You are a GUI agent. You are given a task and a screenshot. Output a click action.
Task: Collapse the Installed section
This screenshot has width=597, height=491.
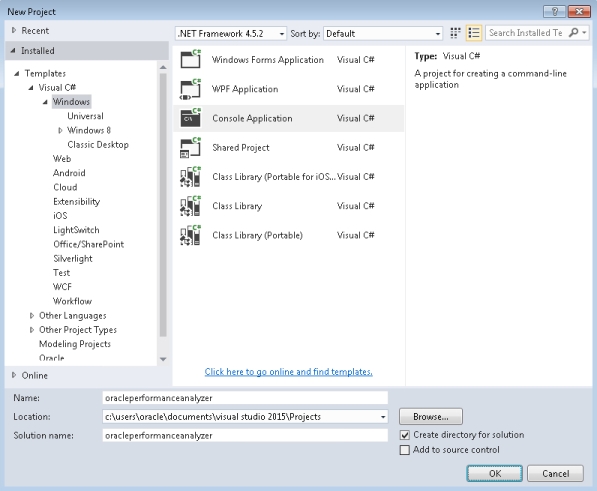(13, 50)
